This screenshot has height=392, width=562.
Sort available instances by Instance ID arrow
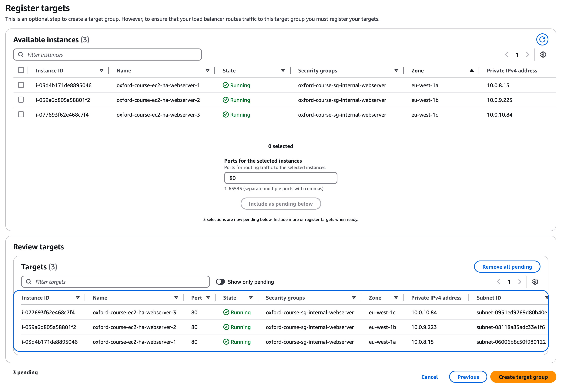click(101, 71)
